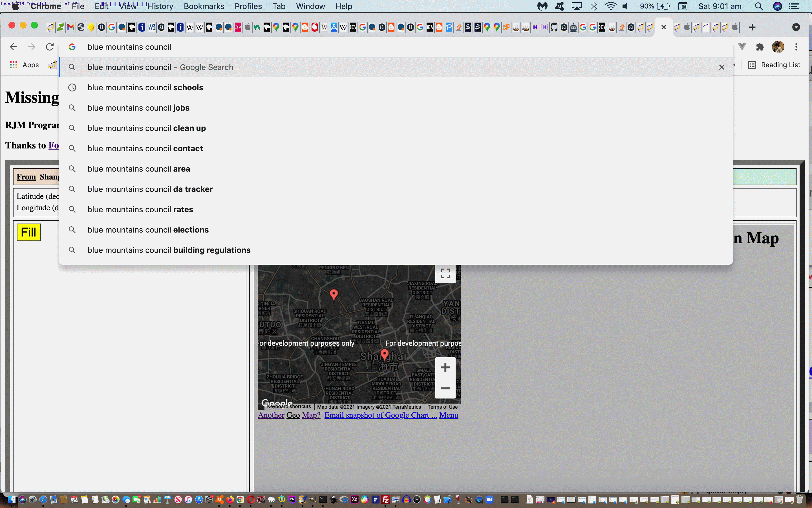Open the History menu in menu bar
The height and width of the screenshot is (508, 812).
coord(160,6)
